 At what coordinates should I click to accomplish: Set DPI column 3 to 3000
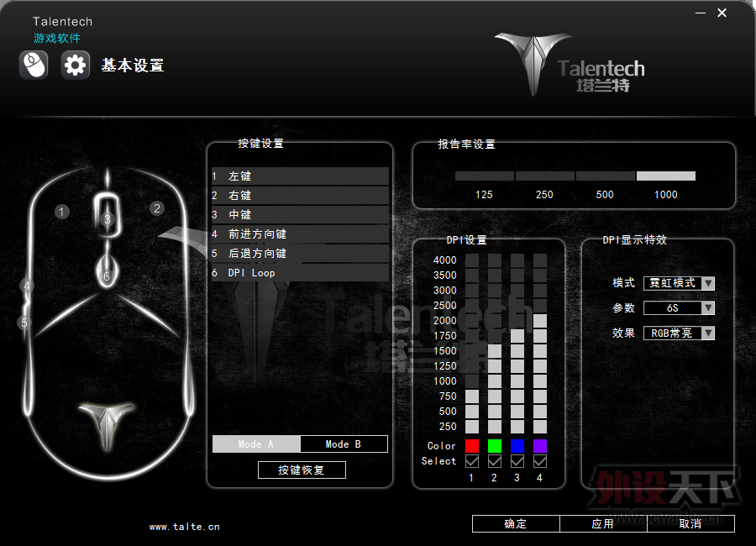point(517,291)
